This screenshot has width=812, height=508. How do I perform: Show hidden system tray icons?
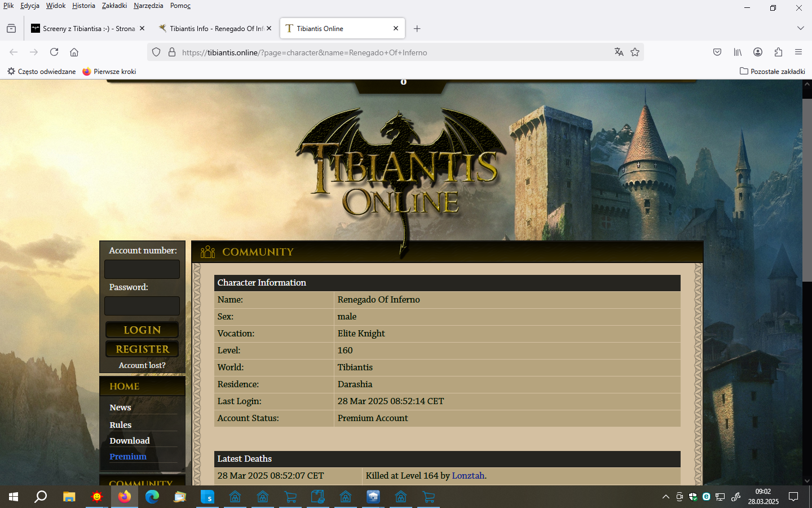click(665, 497)
